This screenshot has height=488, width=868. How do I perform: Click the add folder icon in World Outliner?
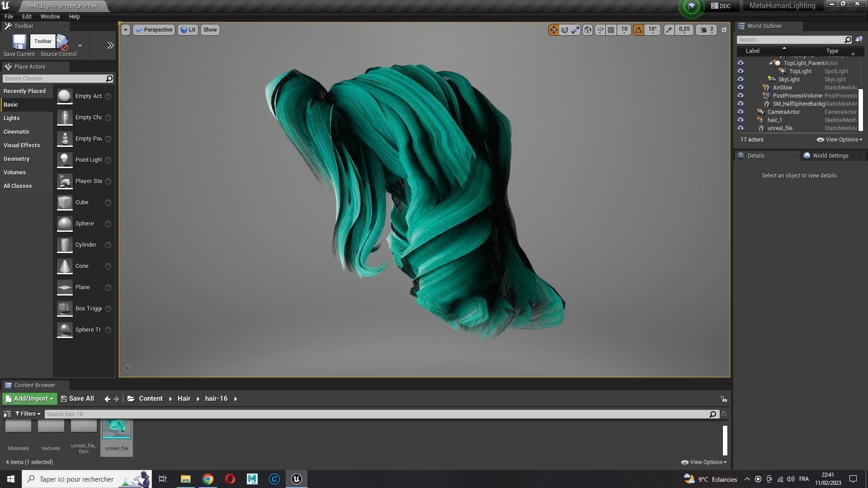click(x=859, y=40)
